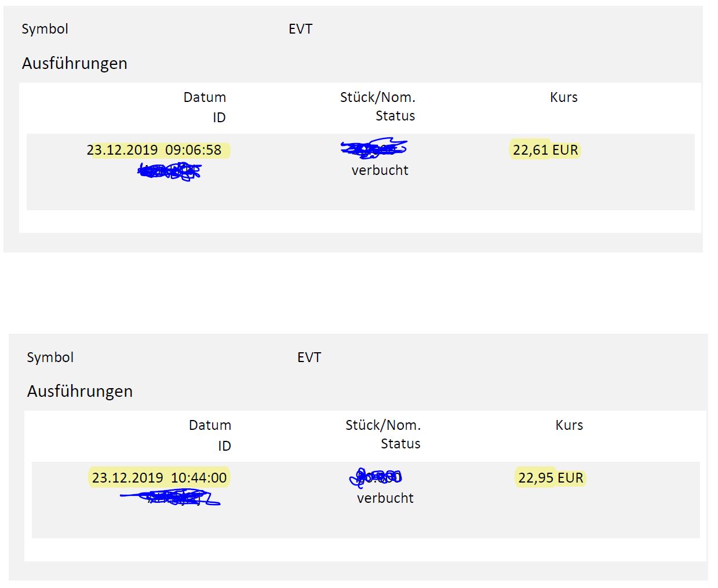718x588 pixels.
Task: Click the scribbled-out ID under 10:44:00
Action: pos(172,497)
